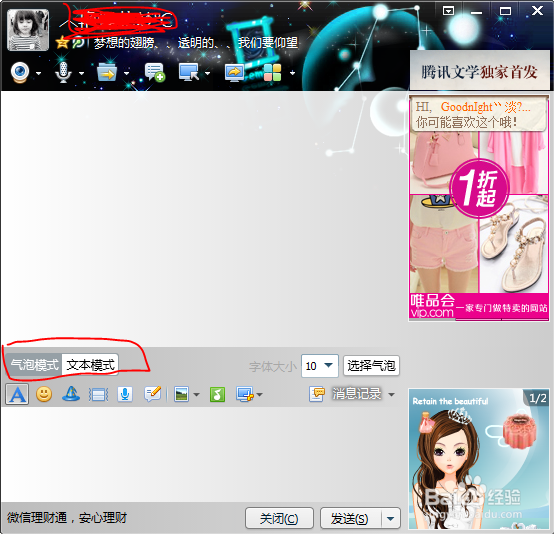
Task: Maximize the chat window
Action: pos(505,11)
